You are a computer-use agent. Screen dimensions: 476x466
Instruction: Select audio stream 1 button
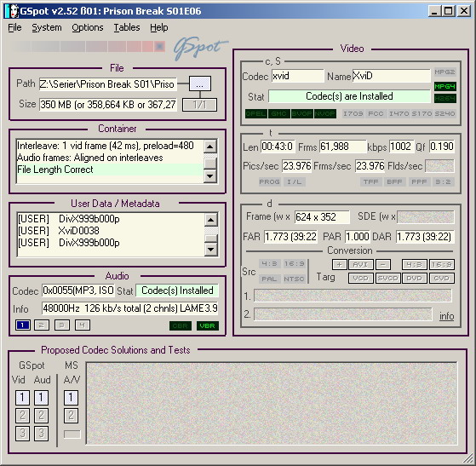22,325
